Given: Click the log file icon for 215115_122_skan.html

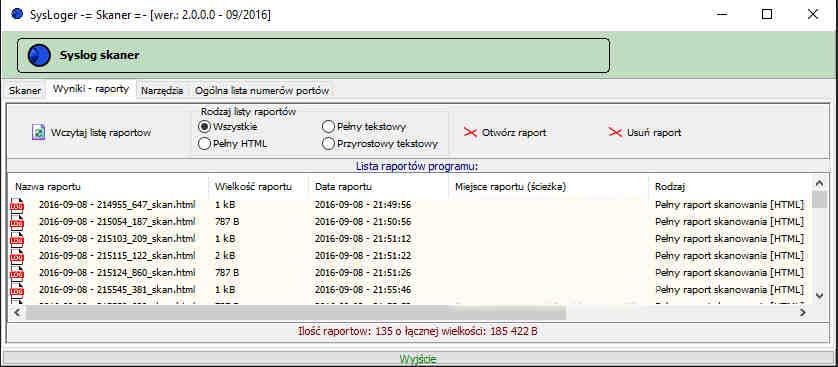Looking at the screenshot, I should [17, 256].
